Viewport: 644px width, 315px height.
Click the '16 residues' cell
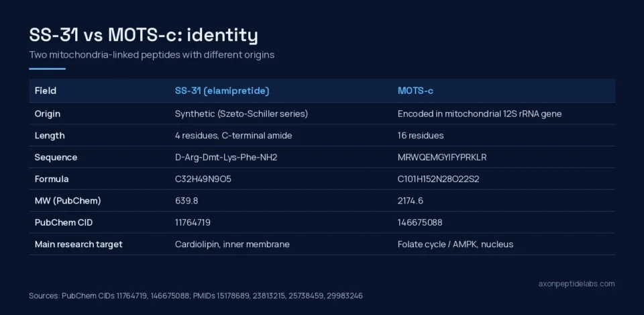tap(421, 136)
